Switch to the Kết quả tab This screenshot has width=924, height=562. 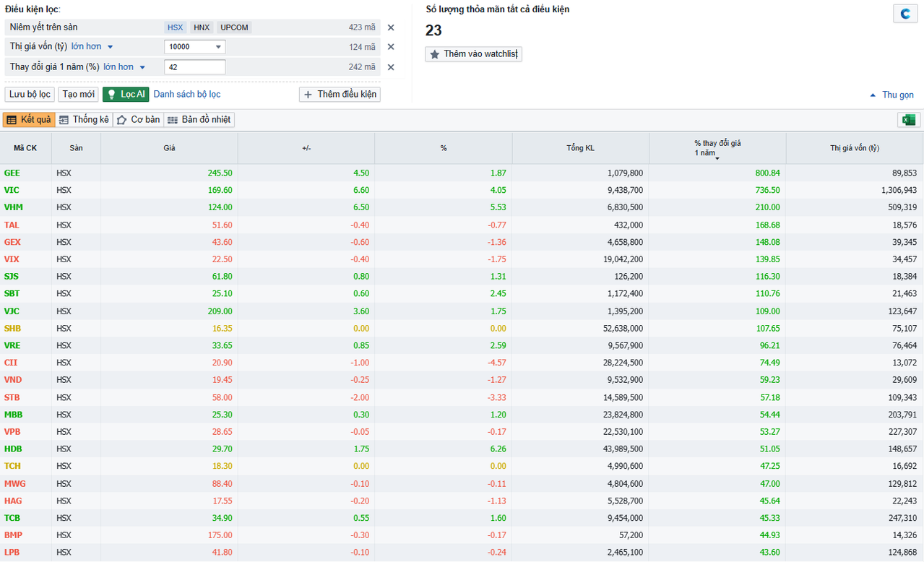[29, 120]
